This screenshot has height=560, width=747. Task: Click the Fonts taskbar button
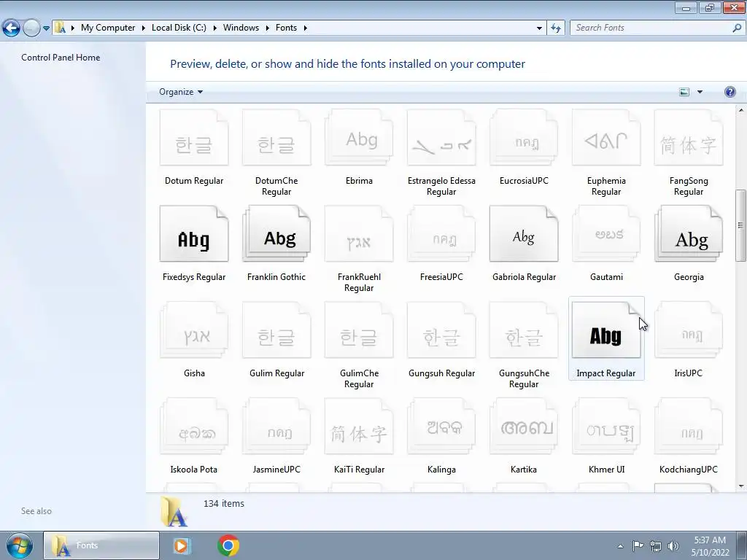101,545
